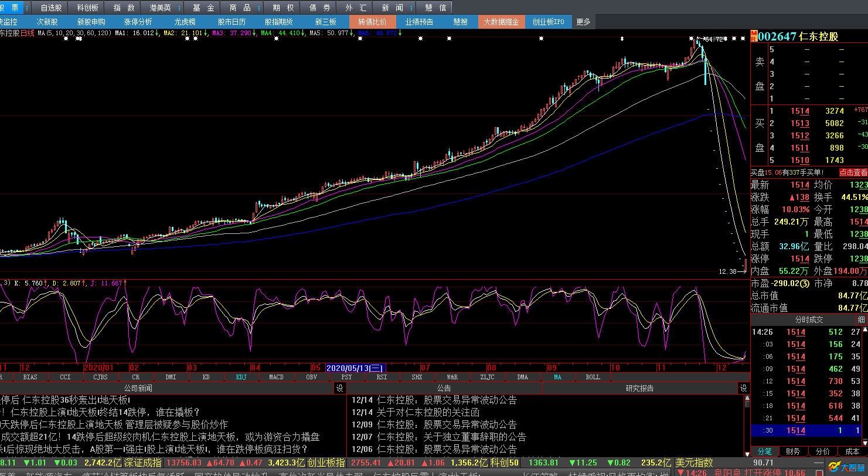The width and height of the screenshot is (868, 476).
Task: Click the 点击查看 red button
Action: coord(853,172)
